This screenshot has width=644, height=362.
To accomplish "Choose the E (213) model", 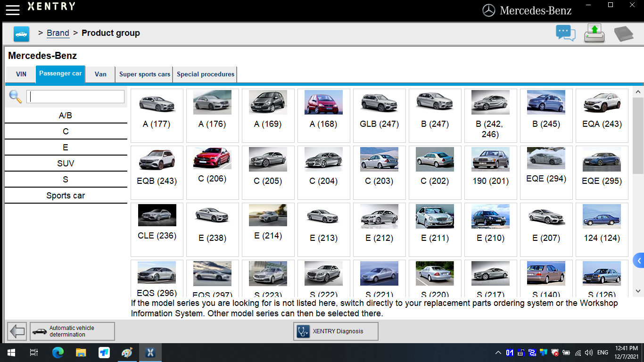I will point(324,230).
